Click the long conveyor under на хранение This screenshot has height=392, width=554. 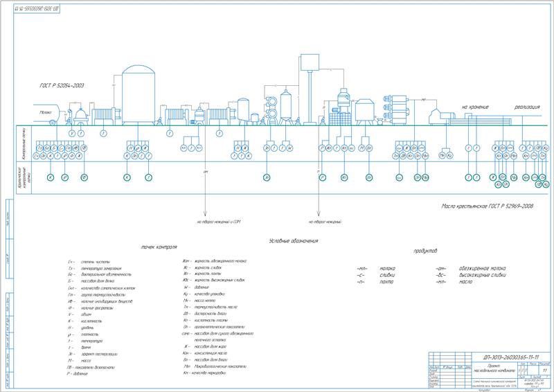(x=482, y=121)
